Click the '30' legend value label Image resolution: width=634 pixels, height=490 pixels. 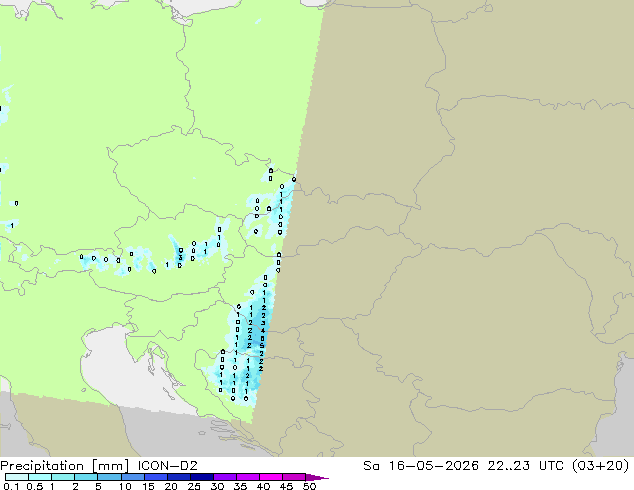click(x=217, y=486)
